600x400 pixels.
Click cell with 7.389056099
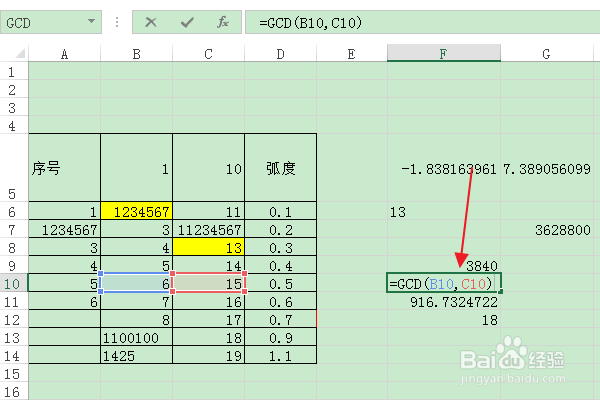pos(547,168)
